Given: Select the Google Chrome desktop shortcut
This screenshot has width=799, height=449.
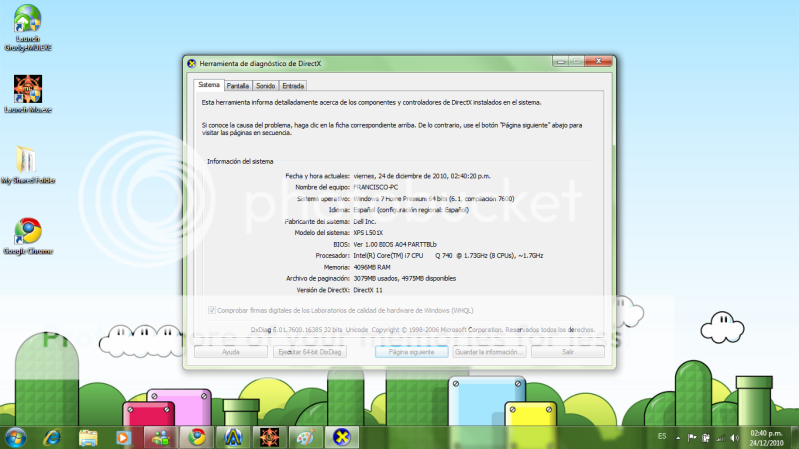Looking at the screenshot, I should tap(28, 236).
